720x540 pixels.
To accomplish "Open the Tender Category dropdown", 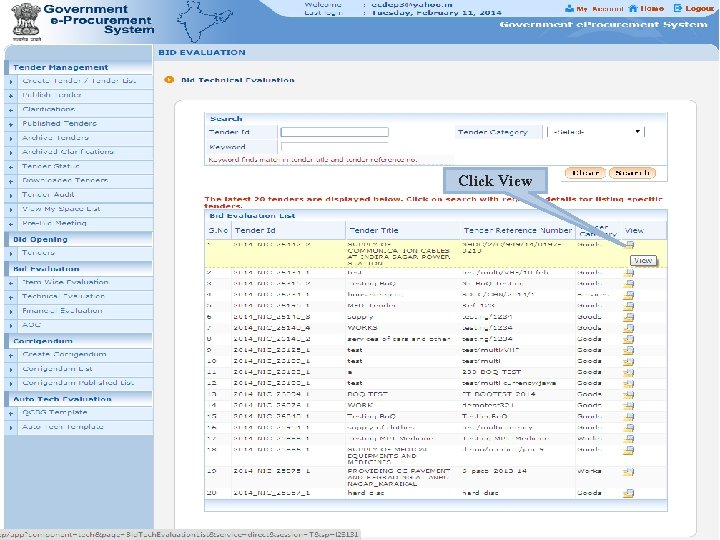I will click(596, 132).
